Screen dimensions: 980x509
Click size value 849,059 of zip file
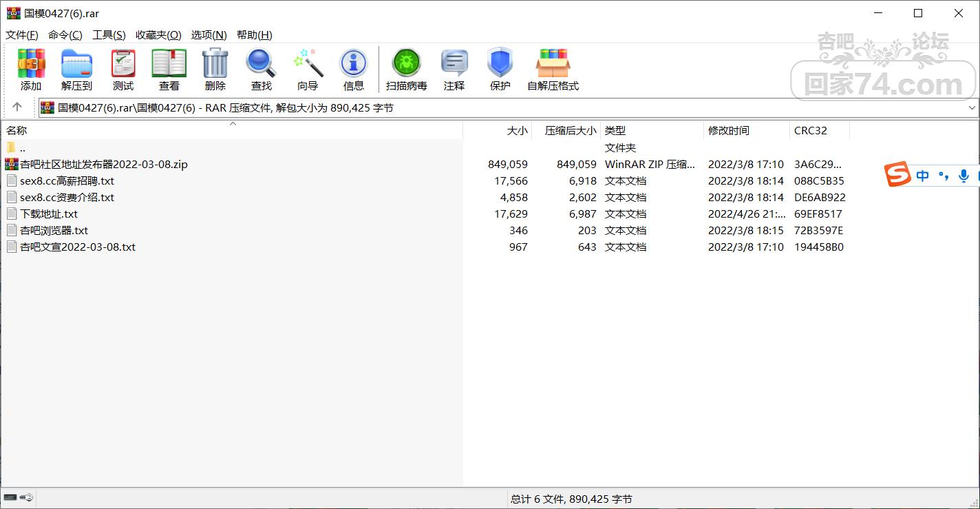point(508,164)
